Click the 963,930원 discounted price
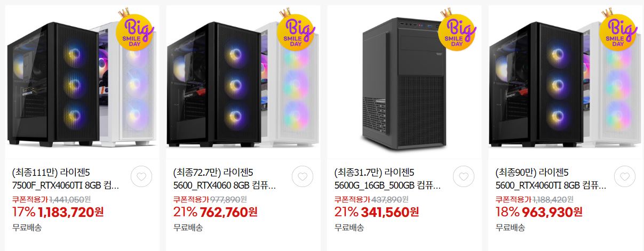The image size is (644, 251). 552,212
